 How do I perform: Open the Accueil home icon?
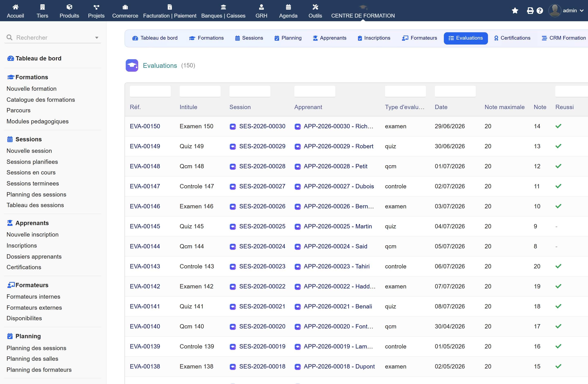[x=15, y=7]
